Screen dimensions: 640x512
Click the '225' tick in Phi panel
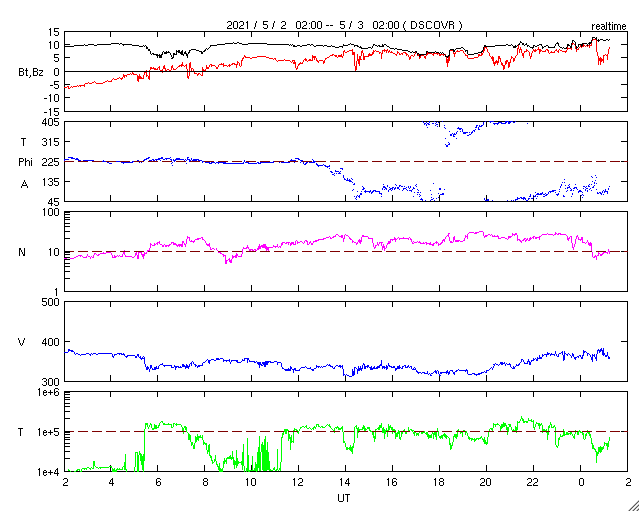click(x=51, y=162)
